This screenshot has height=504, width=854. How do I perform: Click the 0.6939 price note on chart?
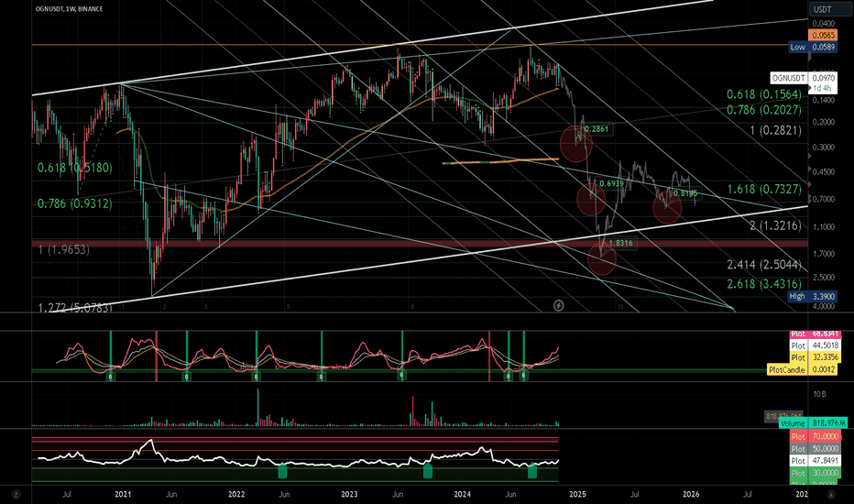pyautogui.click(x=611, y=183)
